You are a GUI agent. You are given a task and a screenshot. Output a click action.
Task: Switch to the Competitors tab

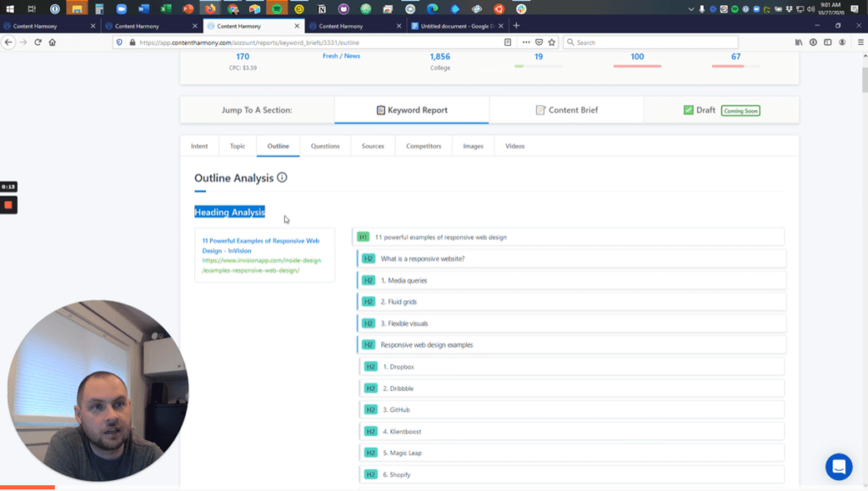(424, 146)
